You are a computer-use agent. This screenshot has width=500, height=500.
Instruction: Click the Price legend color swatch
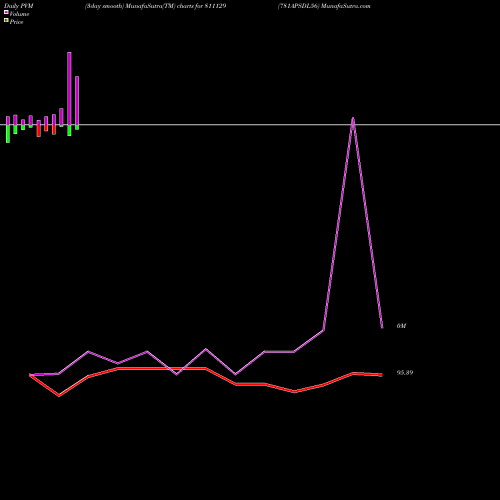coord(6,21)
